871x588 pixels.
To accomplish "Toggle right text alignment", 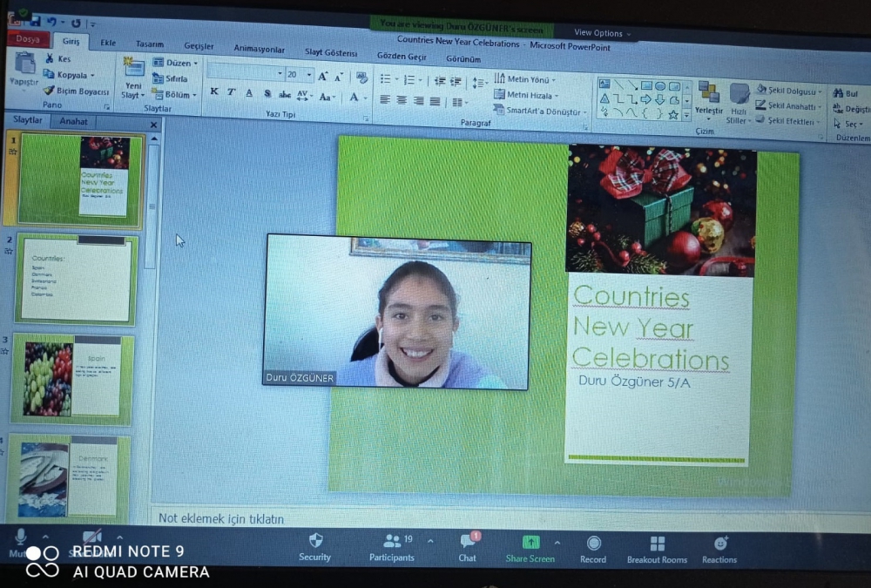I will coord(418,101).
